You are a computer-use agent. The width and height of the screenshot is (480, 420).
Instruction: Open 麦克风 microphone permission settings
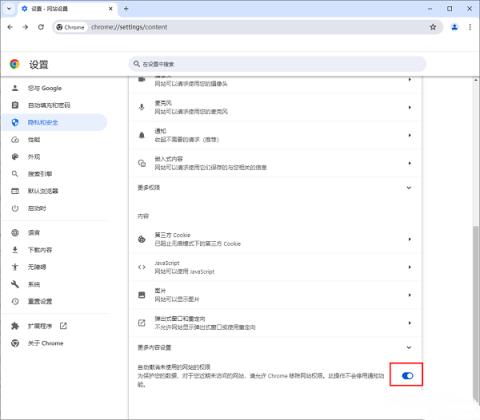275,107
